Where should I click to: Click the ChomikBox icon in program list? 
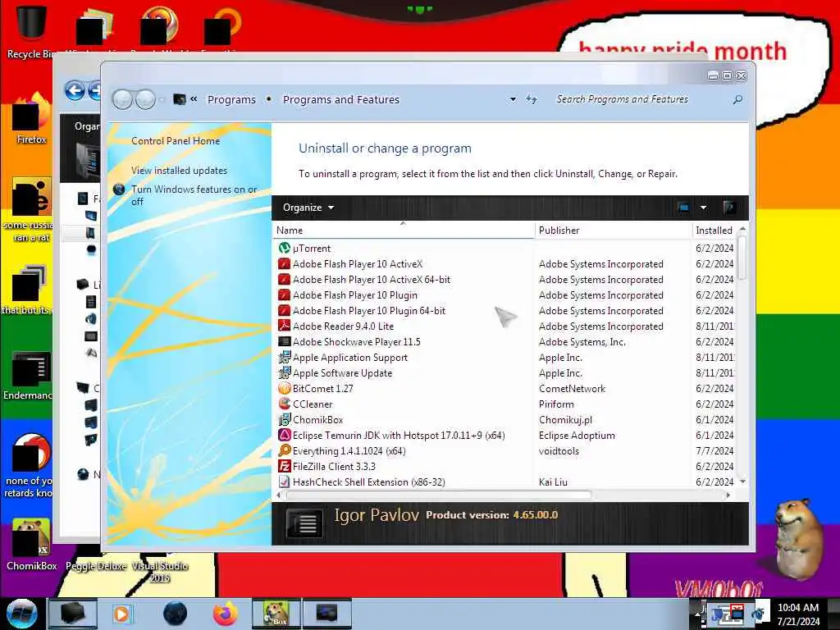[284, 419]
